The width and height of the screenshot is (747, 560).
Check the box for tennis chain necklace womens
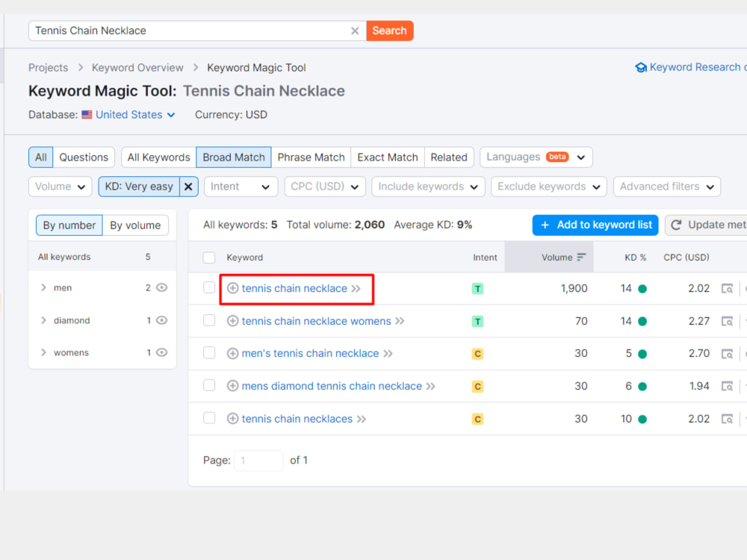click(209, 320)
